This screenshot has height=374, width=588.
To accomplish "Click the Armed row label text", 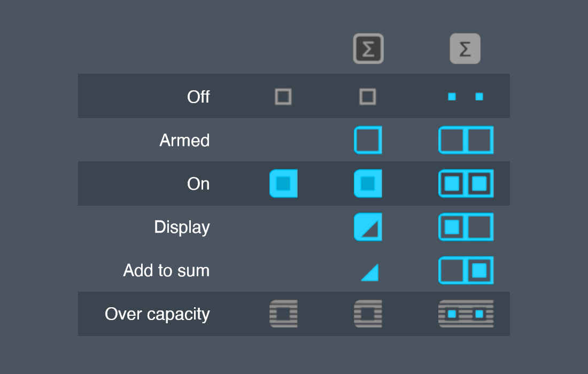I will [x=184, y=140].
